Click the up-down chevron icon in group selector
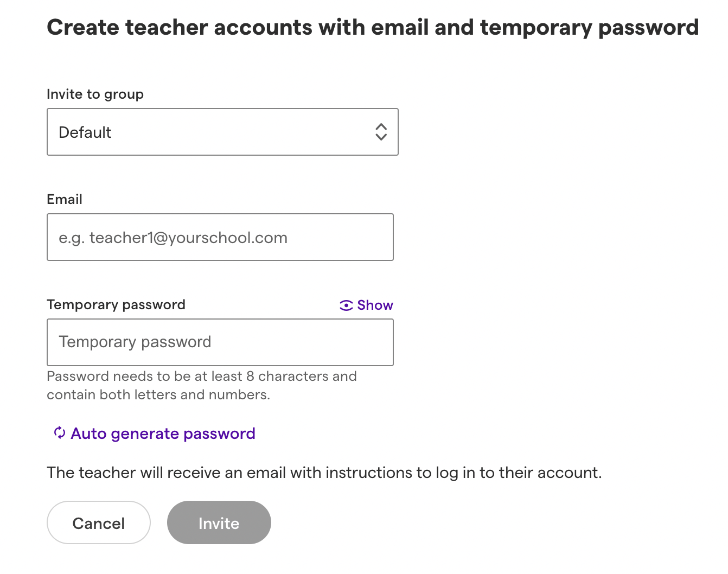Image resolution: width=728 pixels, height=574 pixels. coord(381,132)
